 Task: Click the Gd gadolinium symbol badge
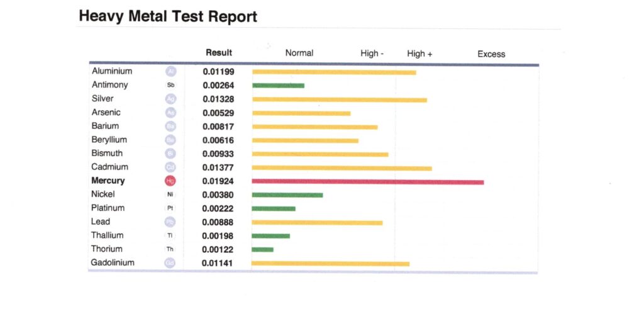pyautogui.click(x=170, y=263)
